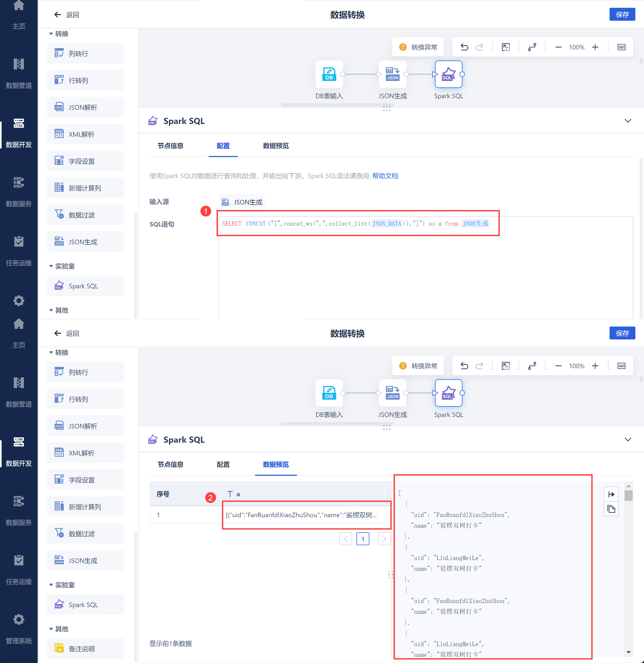Click into the SQL语句 editor field
Viewport: 644px width, 663px height.
(x=426, y=267)
